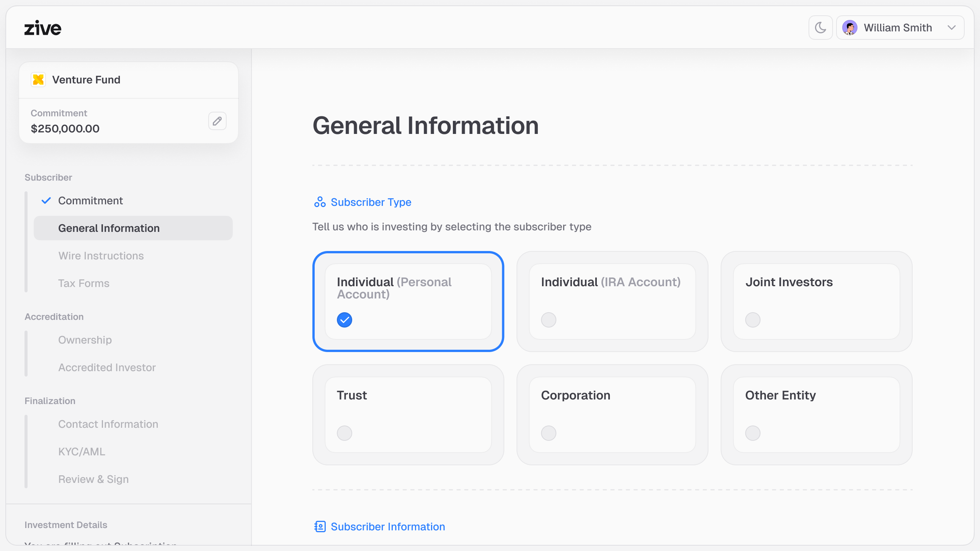Select the Joint Investors radio option

752,320
